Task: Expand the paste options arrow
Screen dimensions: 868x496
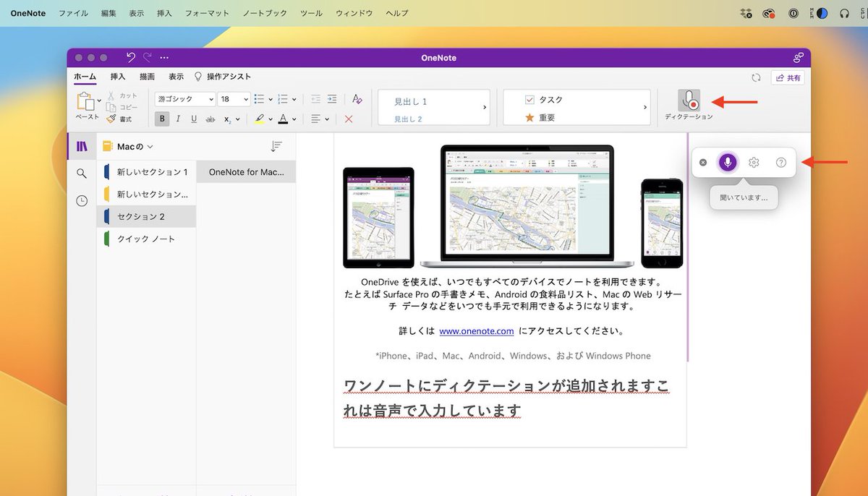Action: [x=99, y=101]
